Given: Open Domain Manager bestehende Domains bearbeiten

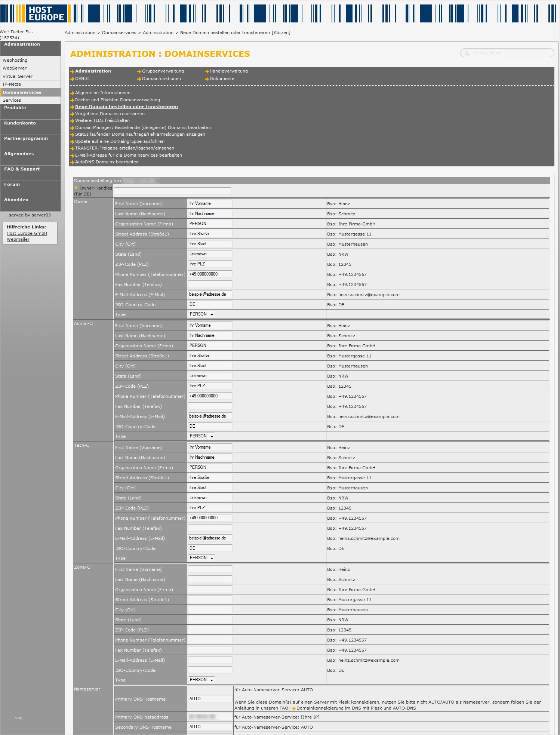Looking at the screenshot, I should click(143, 127).
